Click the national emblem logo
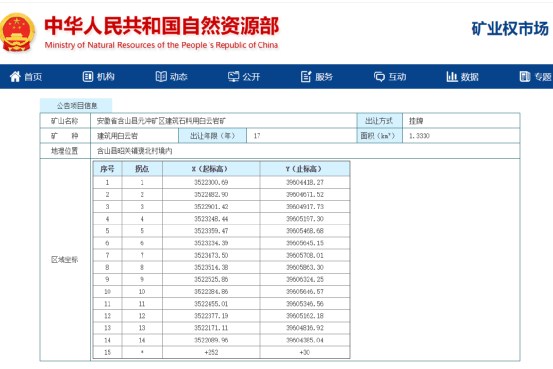This screenshot has width=553, height=369. coord(17,32)
